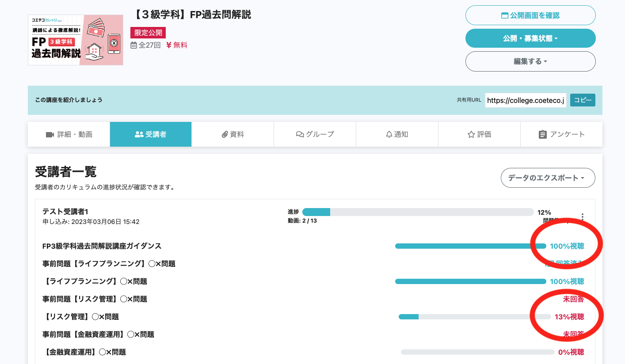This screenshot has width=625, height=364.
Task: Click the yen icon beside 無料
Action: [x=169, y=45]
